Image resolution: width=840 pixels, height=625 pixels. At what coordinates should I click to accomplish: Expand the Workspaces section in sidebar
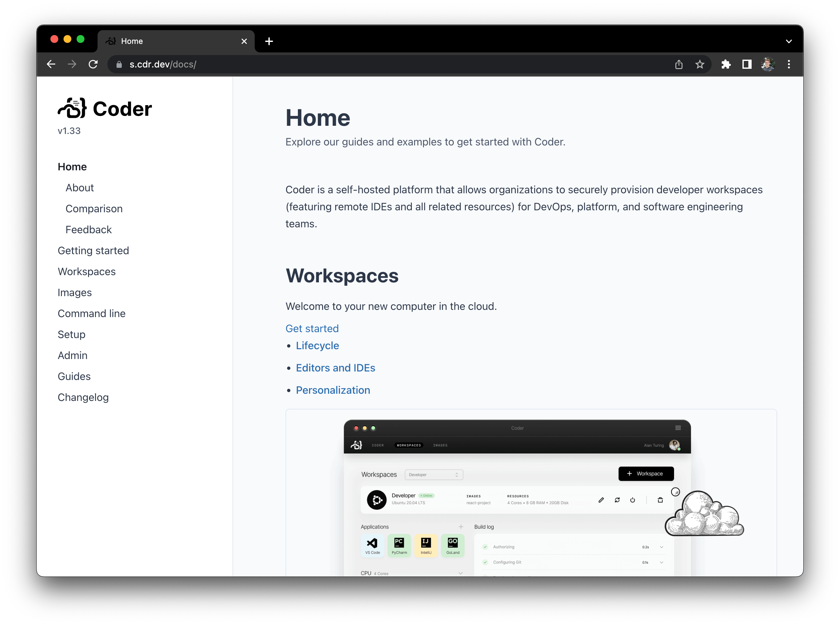(x=87, y=271)
